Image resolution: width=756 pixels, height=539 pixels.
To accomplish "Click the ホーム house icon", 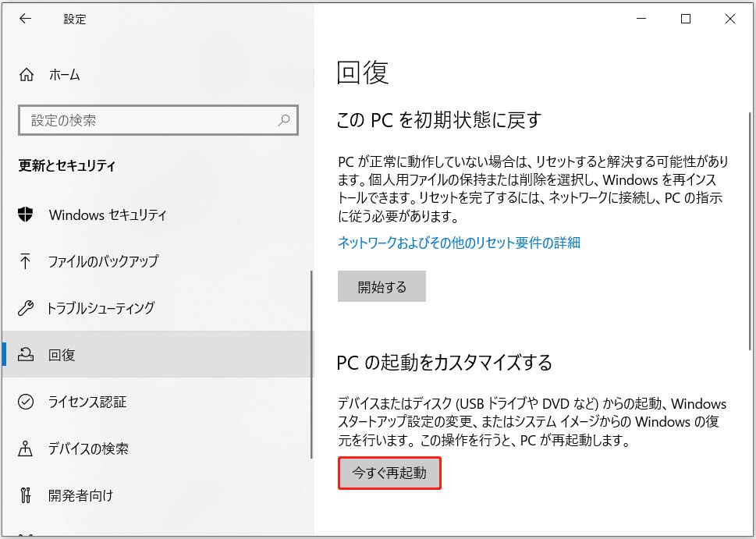I will click(27, 74).
